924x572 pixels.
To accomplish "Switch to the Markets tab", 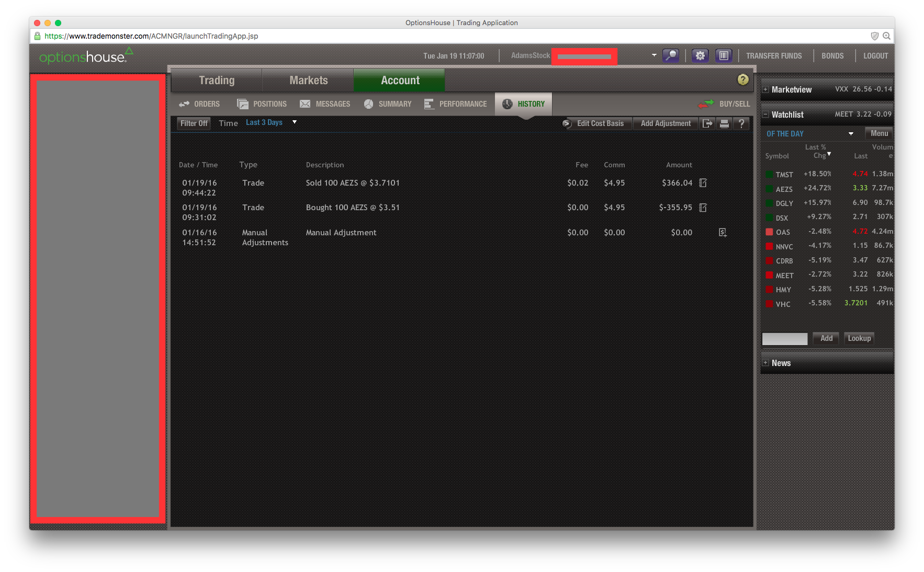I will 308,80.
